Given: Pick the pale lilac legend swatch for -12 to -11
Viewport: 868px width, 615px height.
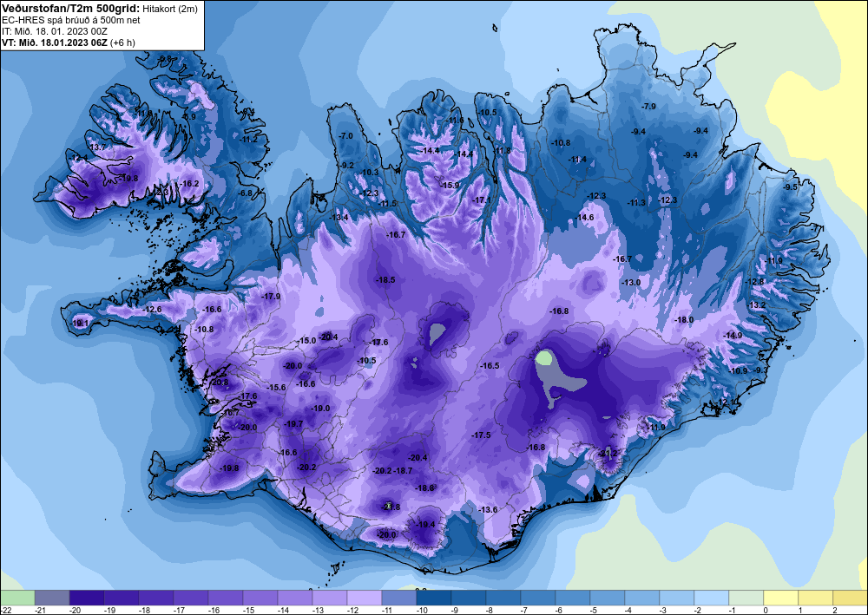Looking at the screenshot, I should [365, 598].
